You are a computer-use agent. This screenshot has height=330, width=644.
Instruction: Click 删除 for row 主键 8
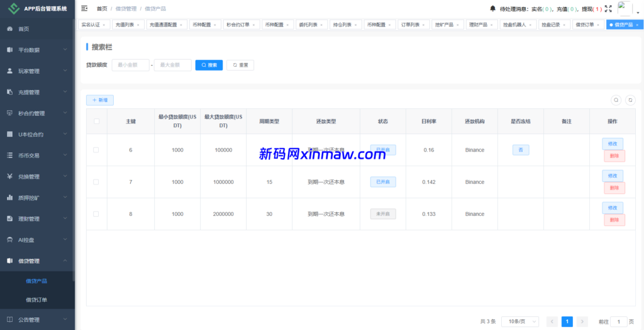click(614, 220)
